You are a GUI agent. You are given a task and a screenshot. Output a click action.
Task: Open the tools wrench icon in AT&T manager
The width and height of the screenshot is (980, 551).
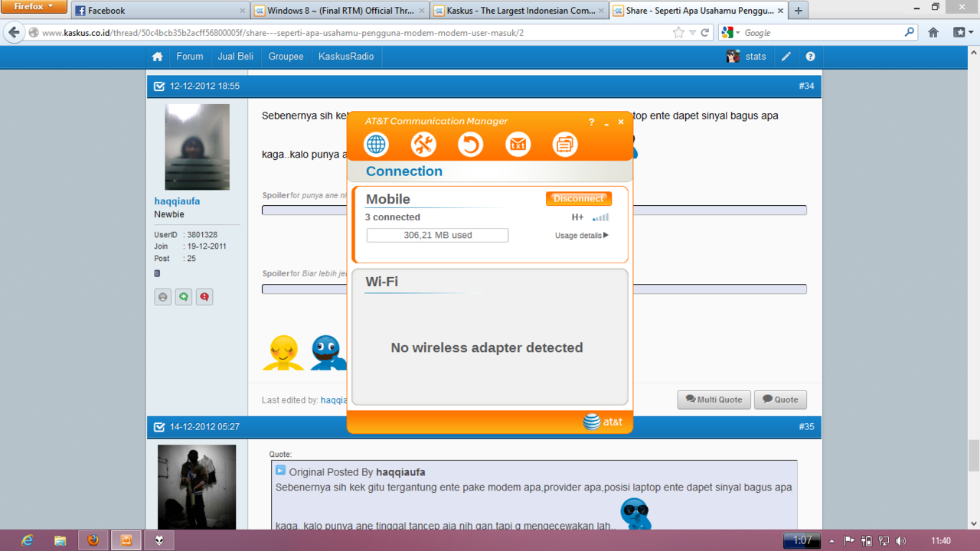pos(423,144)
